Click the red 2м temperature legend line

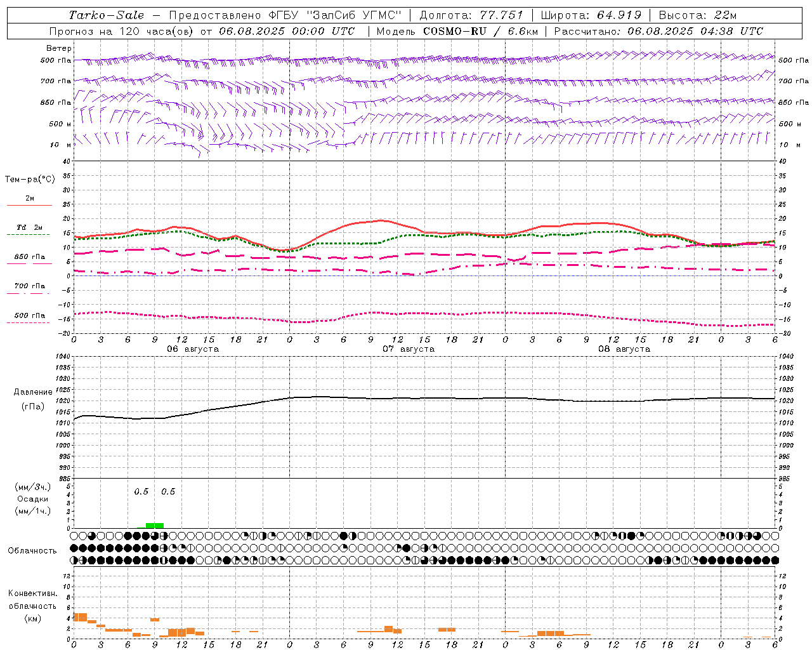29,205
